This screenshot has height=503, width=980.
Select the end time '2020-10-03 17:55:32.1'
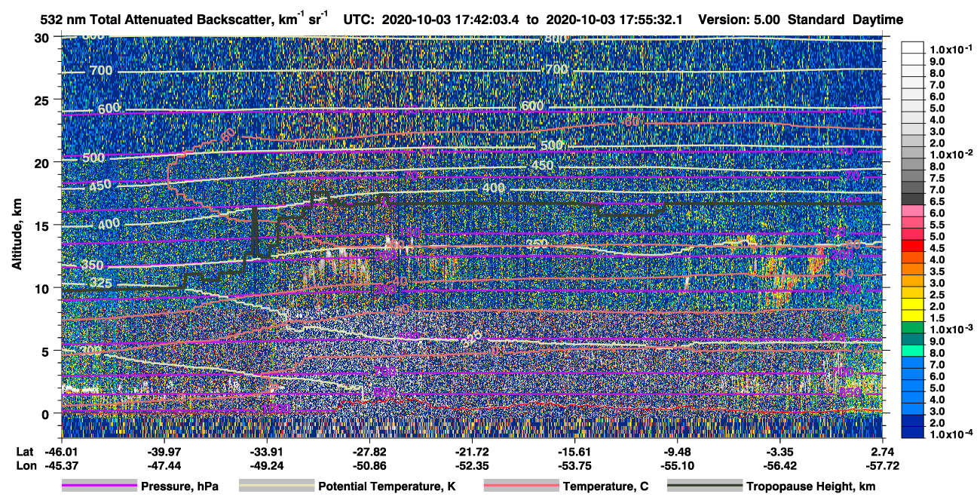tap(616, 20)
